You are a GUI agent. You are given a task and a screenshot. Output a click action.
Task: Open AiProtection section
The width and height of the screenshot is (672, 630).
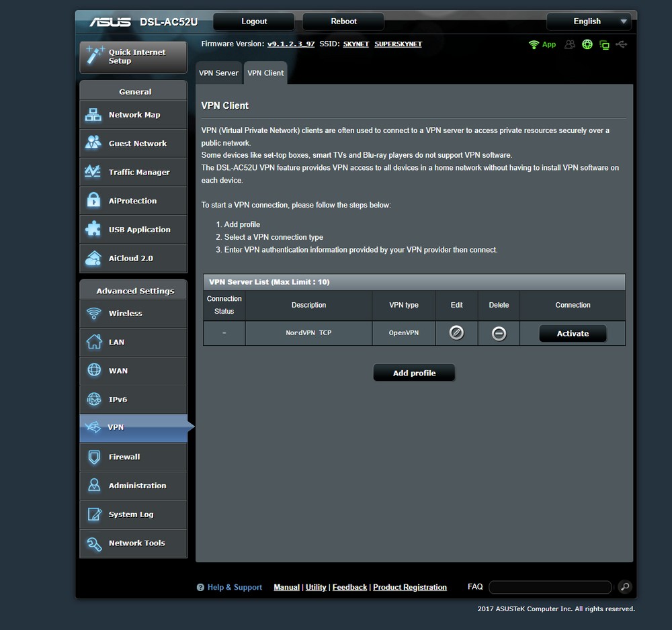[133, 201]
